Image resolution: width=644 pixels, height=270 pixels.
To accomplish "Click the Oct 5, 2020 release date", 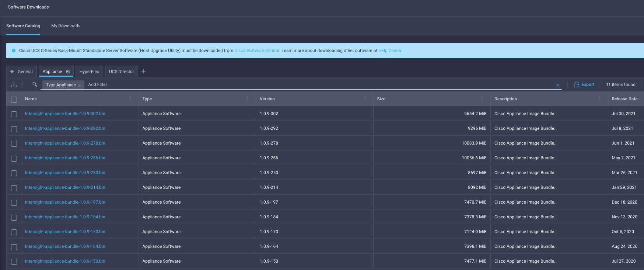I will coord(623,232).
